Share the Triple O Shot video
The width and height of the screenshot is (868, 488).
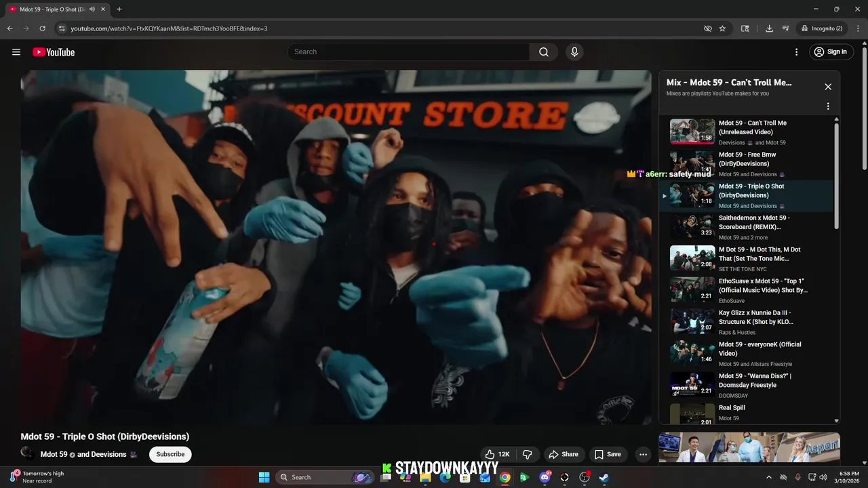pos(564,454)
